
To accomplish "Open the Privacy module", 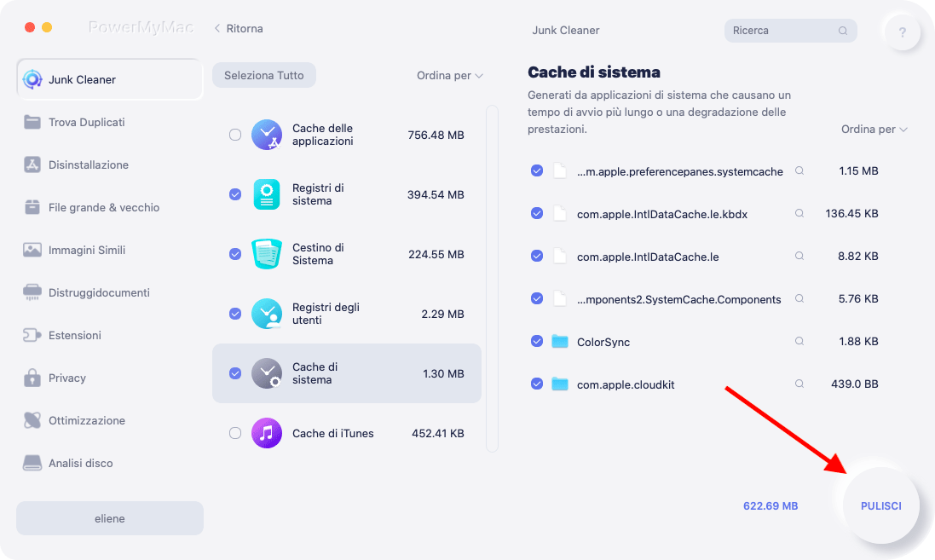I will (110, 378).
